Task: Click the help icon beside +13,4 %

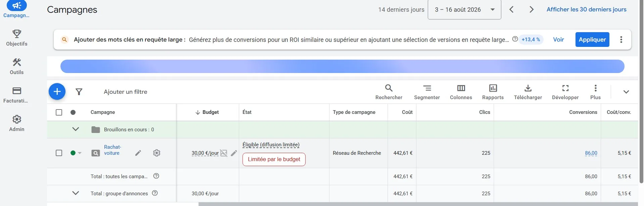Action: 515,39
